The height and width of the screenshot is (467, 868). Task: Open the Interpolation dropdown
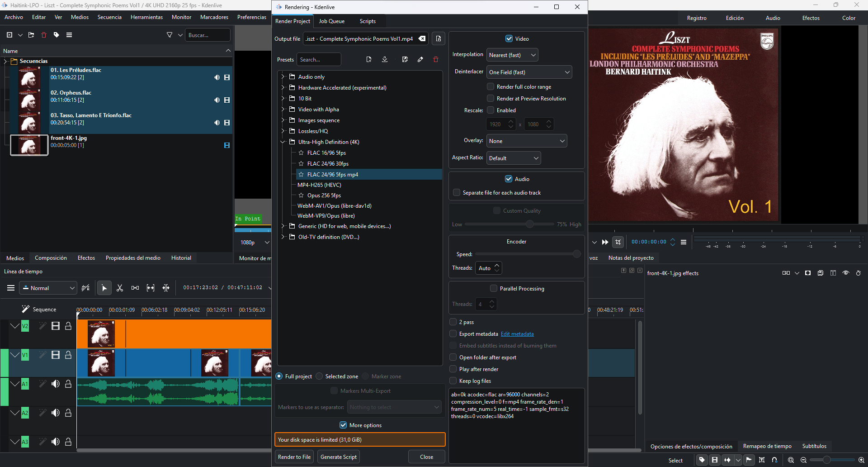click(x=512, y=55)
